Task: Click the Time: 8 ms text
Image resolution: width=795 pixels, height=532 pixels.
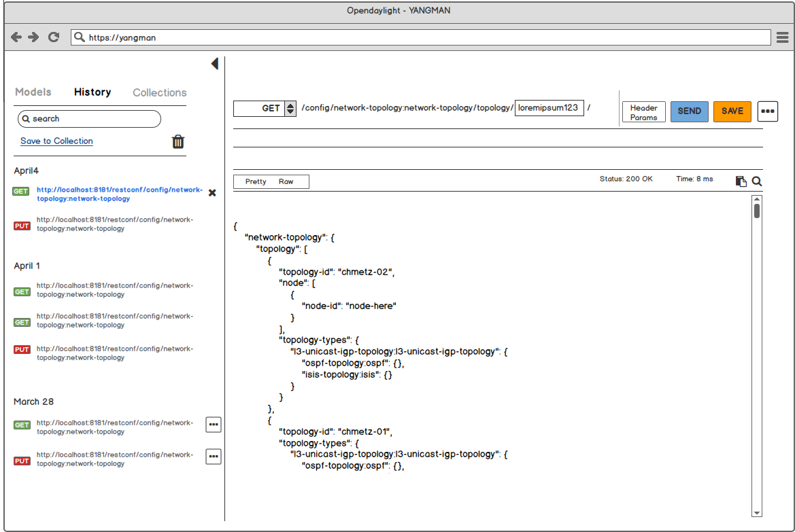Action: coord(694,179)
